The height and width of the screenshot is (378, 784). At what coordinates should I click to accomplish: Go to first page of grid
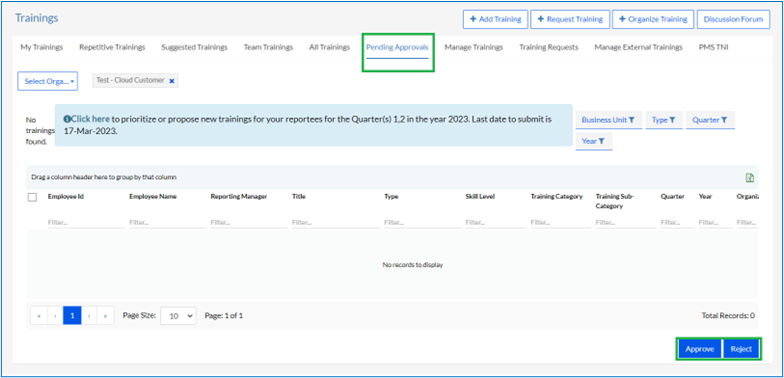(x=39, y=316)
